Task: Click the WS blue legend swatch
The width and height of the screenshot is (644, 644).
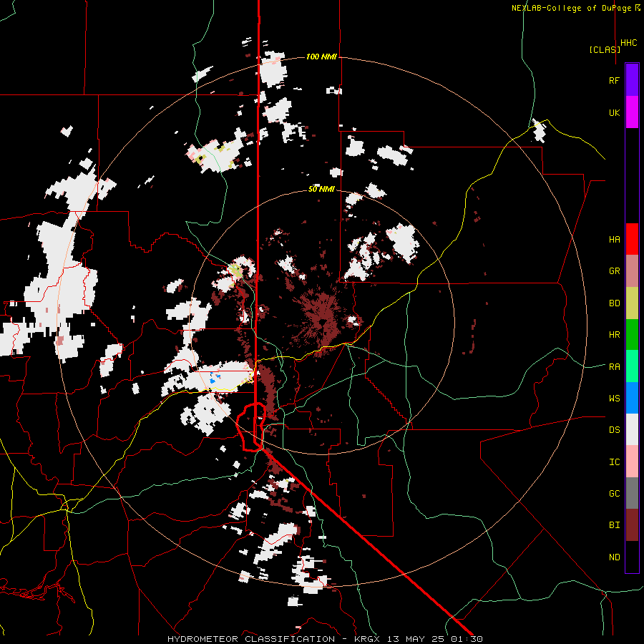Action: [632, 398]
